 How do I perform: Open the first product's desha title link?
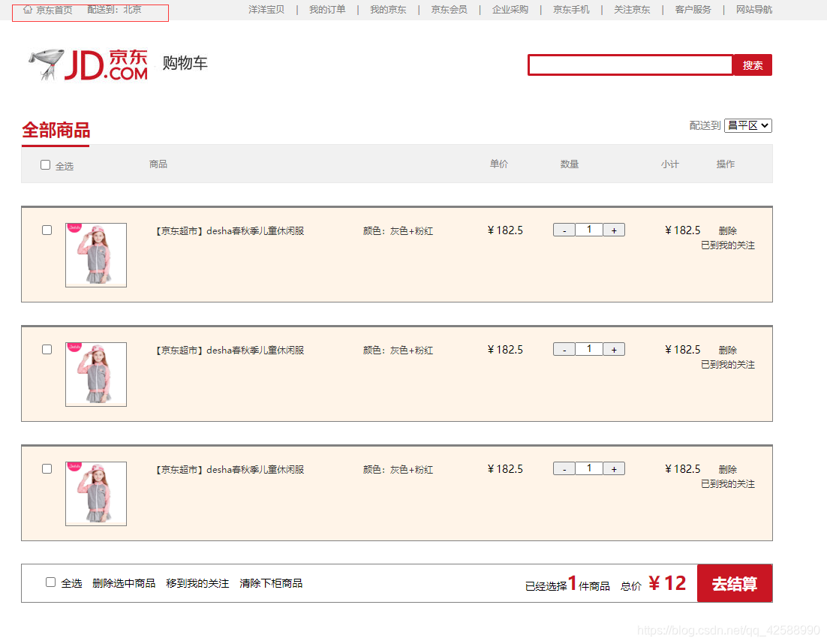(230, 231)
